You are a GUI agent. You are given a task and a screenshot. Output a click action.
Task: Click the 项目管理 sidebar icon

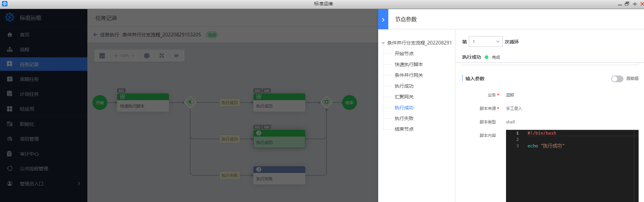coord(10,139)
